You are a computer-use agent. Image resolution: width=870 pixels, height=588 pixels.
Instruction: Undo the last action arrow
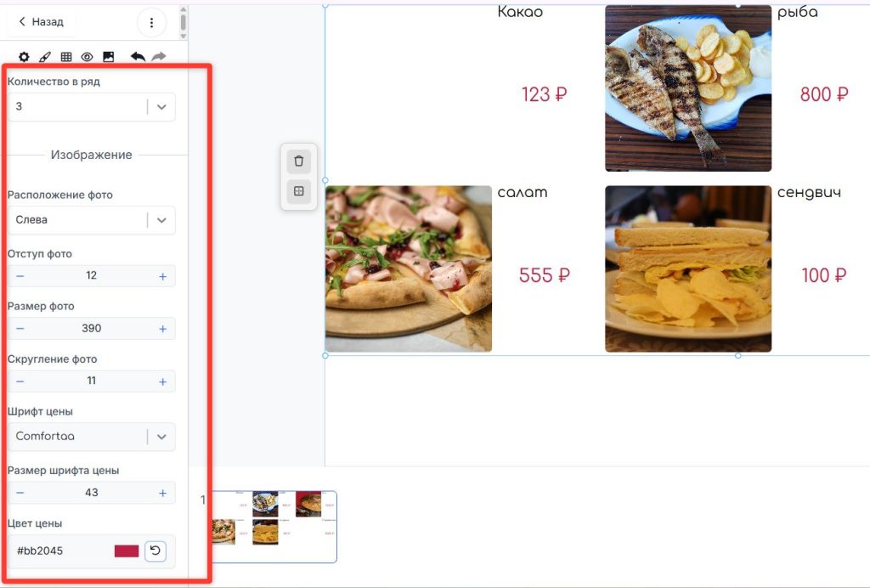tap(138, 57)
